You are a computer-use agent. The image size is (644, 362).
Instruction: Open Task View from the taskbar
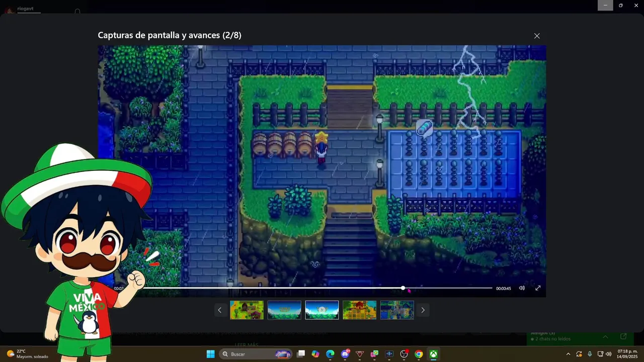click(x=301, y=354)
